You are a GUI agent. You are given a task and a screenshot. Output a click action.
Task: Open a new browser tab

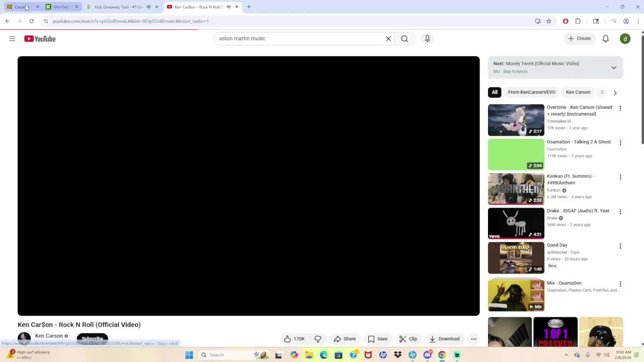pyautogui.click(x=249, y=7)
